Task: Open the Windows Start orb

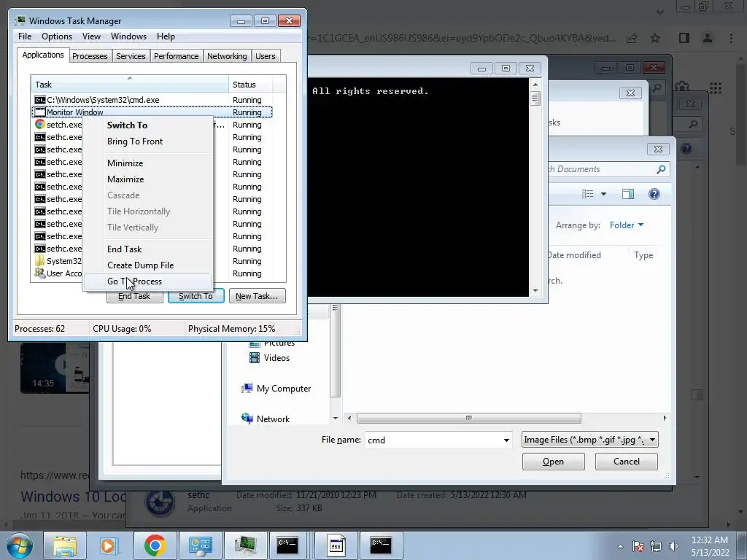Action: (x=20, y=545)
